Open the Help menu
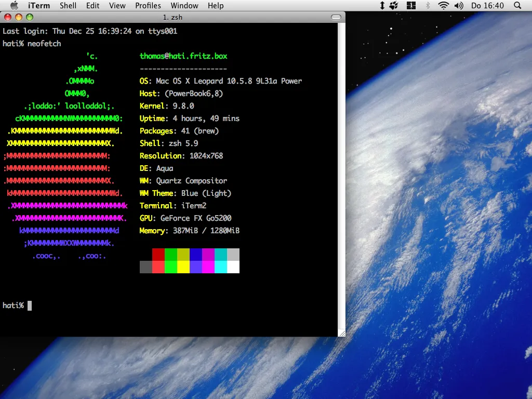This screenshot has height=399, width=532. [216, 6]
